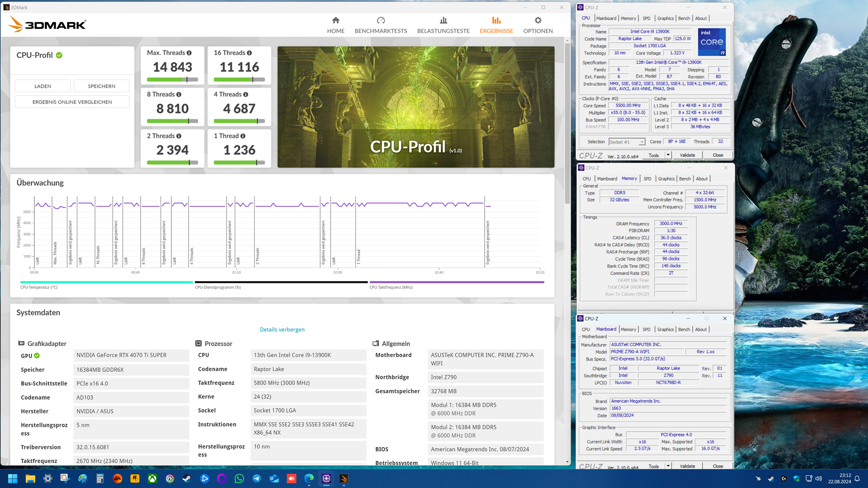Click the Max. Threads score bar
This screenshot has height=488, width=868.
pyautogui.click(x=172, y=80)
